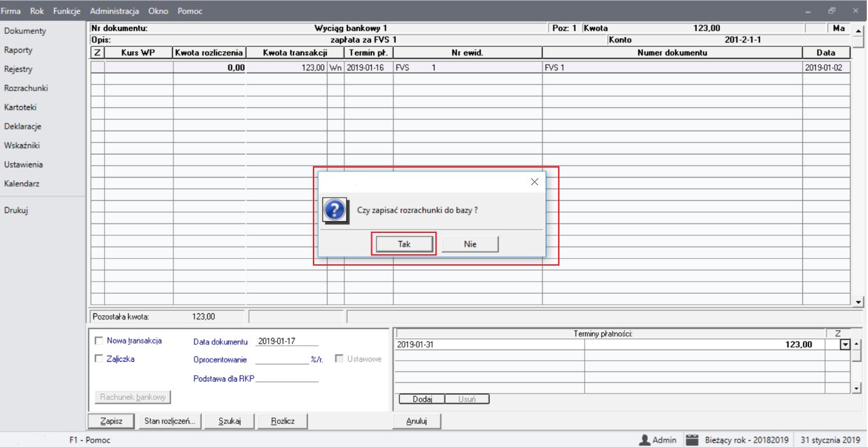Click the 2019-01-31 payment term cell
This screenshot has width=868, height=447.
[x=490, y=344]
